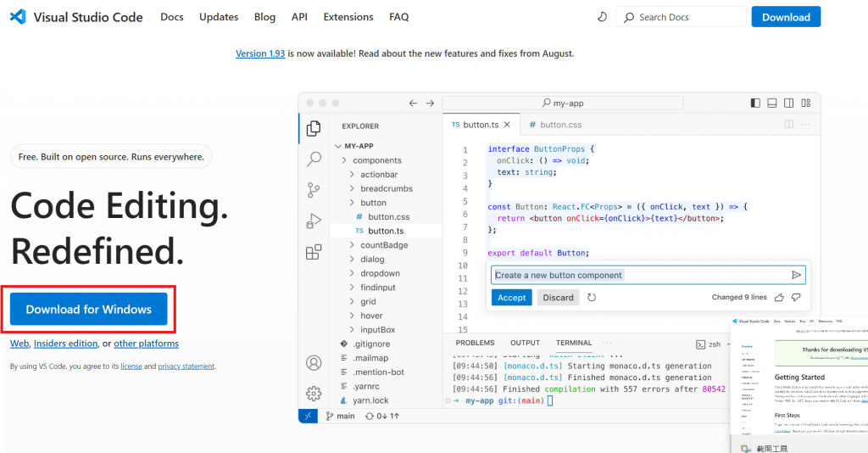Click the Accounts person icon
868x453 pixels.
click(x=314, y=363)
